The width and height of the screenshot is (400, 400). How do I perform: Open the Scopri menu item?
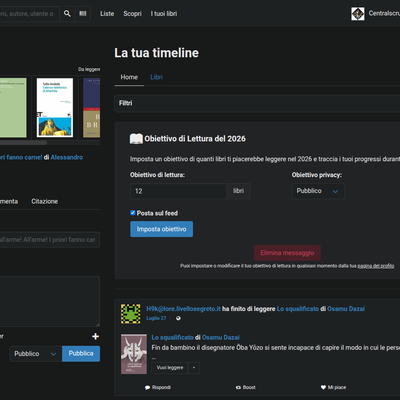pyautogui.click(x=132, y=14)
